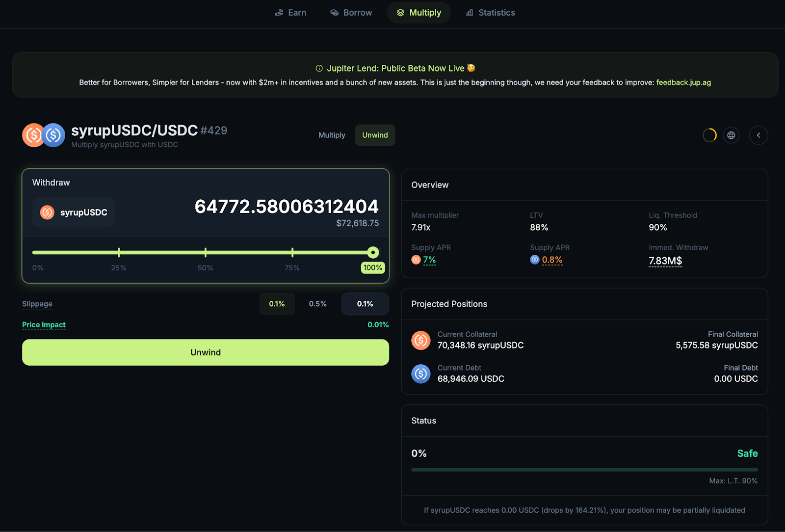This screenshot has height=532, width=785.
Task: Switch to Multiply mode toggle
Action: coord(332,135)
